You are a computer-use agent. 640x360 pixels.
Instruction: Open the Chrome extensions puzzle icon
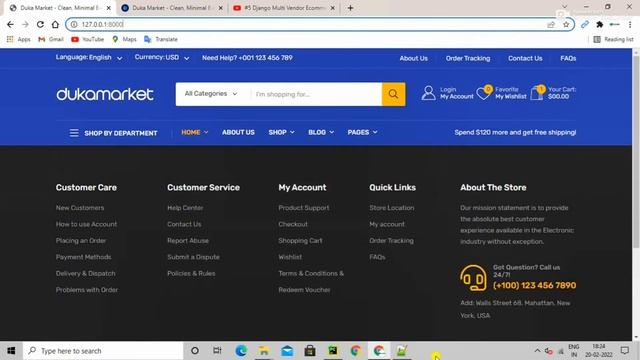point(600,24)
